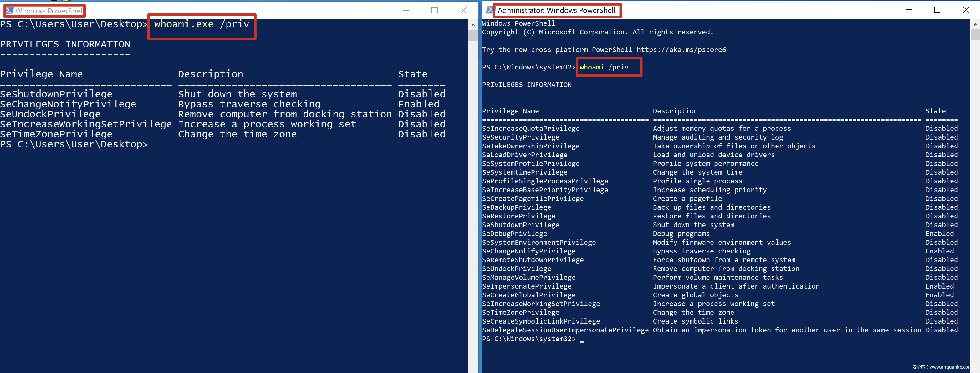Click the scrollbar thumb in left PowerShell window

pos(473,35)
